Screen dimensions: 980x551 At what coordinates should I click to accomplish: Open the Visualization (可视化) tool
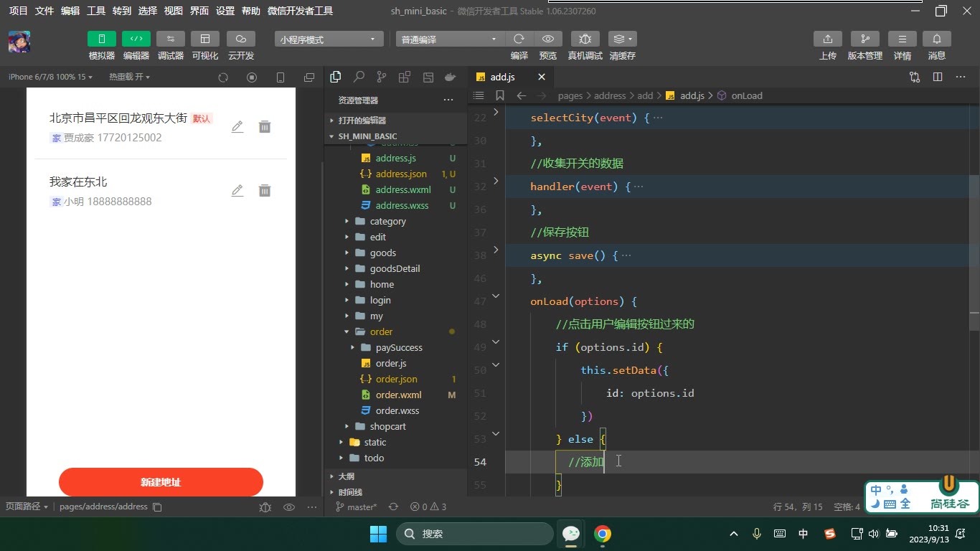click(205, 39)
